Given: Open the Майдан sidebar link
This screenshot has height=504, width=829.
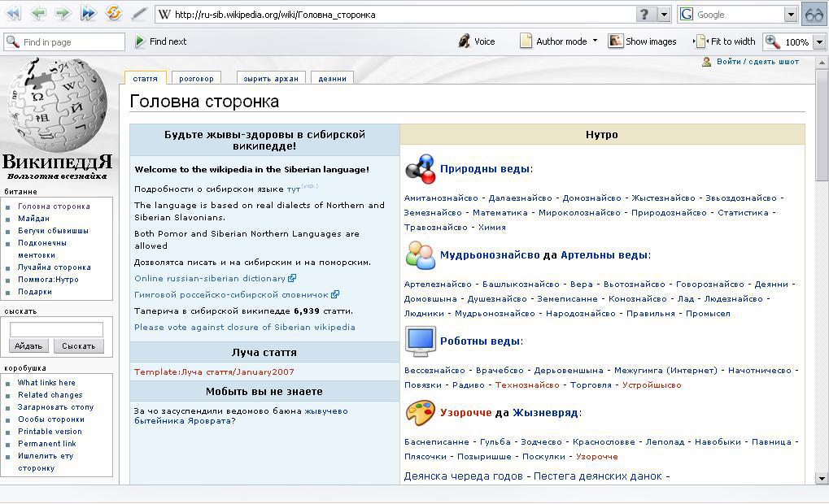Looking at the screenshot, I should 33,219.
